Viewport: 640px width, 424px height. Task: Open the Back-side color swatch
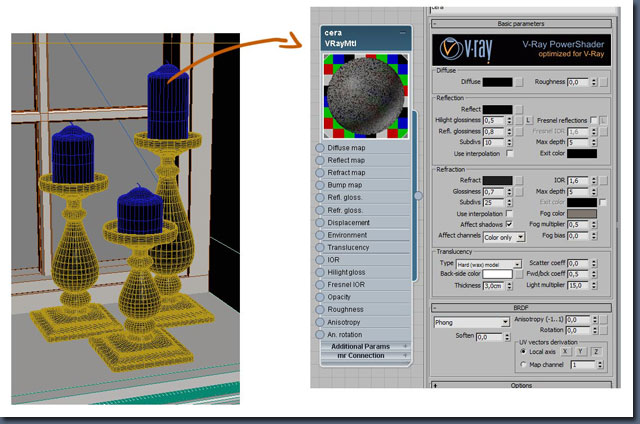[x=498, y=274]
